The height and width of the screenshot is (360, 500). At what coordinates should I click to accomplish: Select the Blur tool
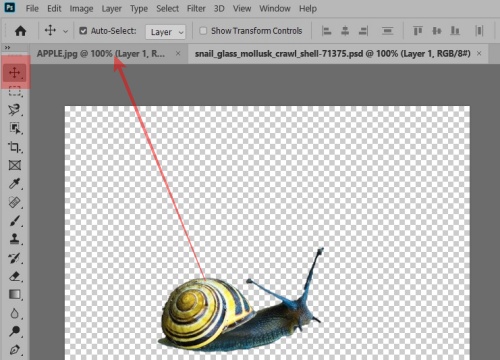click(x=15, y=313)
